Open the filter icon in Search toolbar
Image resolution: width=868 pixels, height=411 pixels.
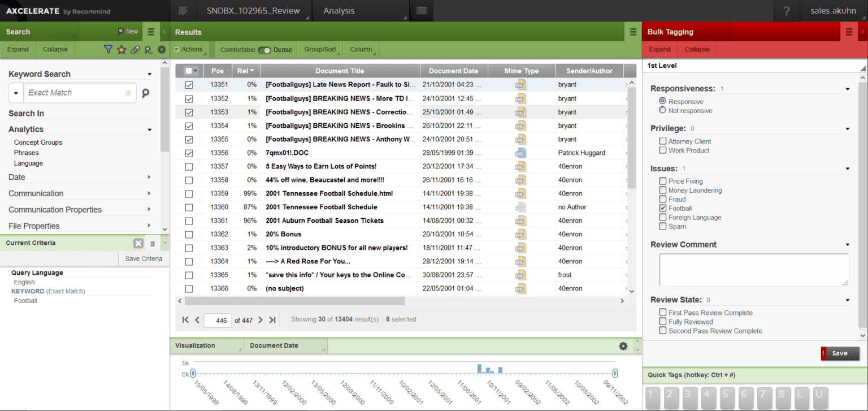[x=108, y=49]
